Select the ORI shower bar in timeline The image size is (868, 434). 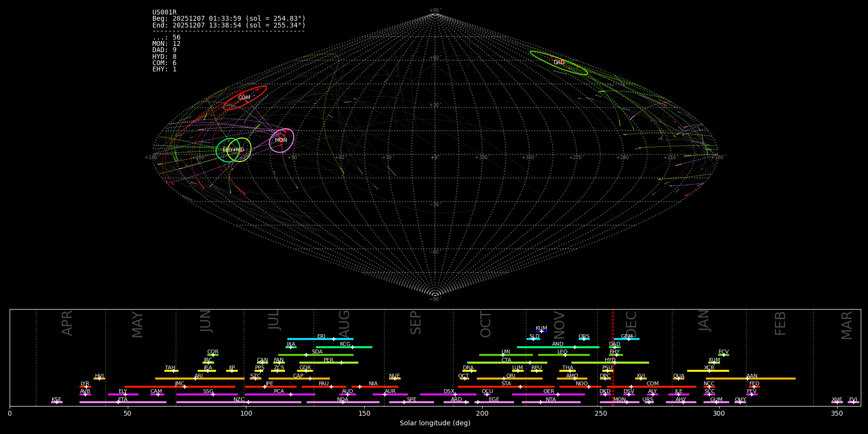coord(510,379)
